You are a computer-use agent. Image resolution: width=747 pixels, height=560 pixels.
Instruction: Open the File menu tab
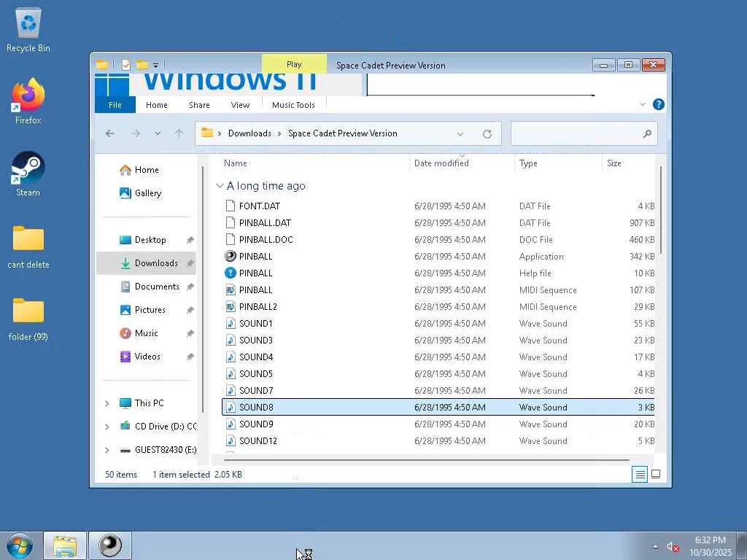pyautogui.click(x=115, y=105)
